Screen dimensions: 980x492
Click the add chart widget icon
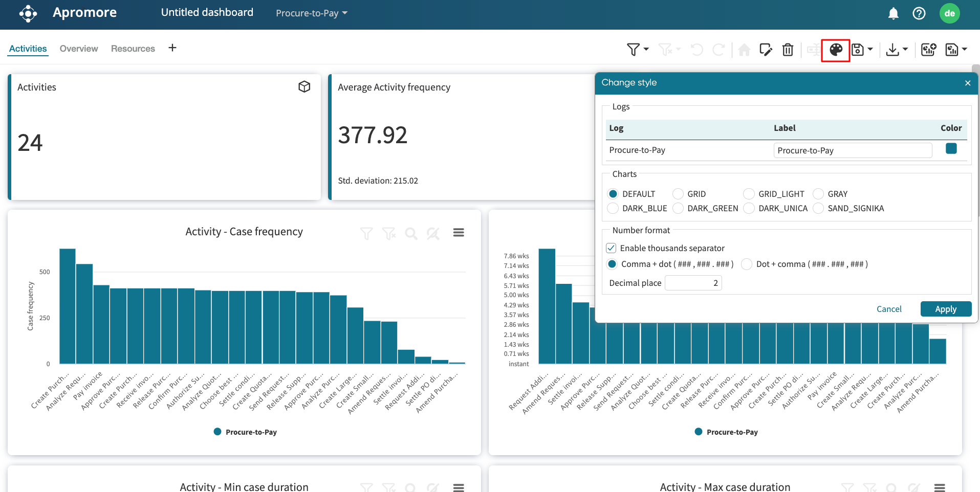(x=928, y=50)
